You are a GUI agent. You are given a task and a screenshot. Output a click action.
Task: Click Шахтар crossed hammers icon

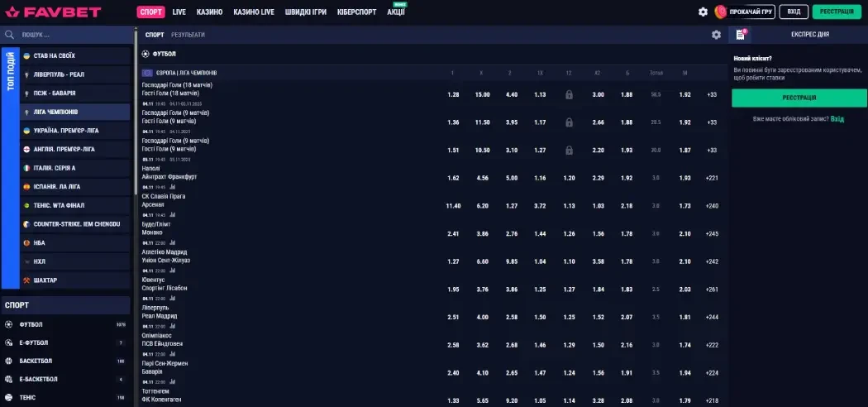click(26, 280)
